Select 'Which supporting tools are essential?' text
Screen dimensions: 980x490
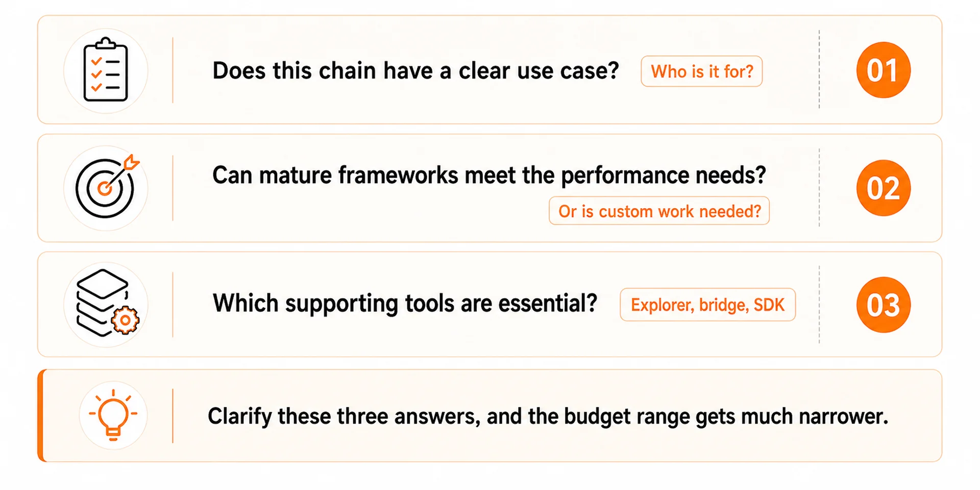click(405, 303)
